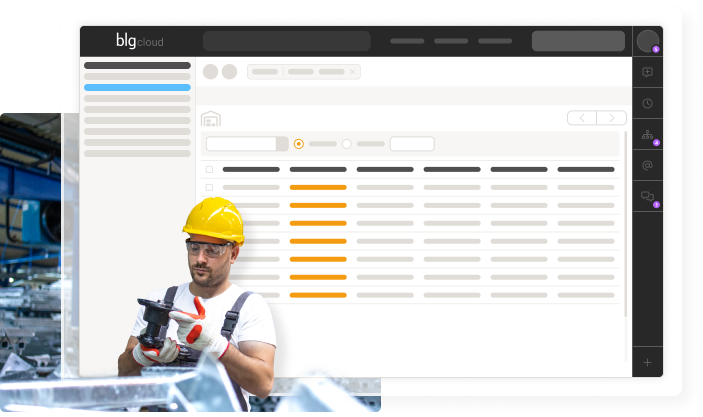This screenshot has height=417, width=703.
Task: Click the blg cloud logo
Action: pos(139,41)
